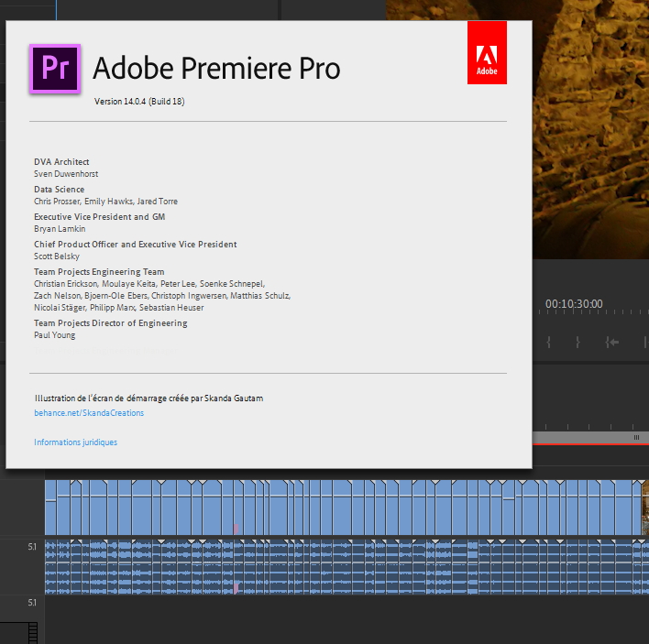Screen dimensions: 649x644
Task: Click Executive Vice President and GM heading
Action: 100,217
